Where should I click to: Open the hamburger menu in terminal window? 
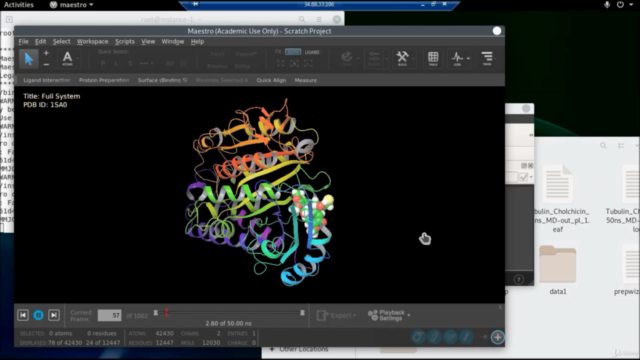(319, 19)
